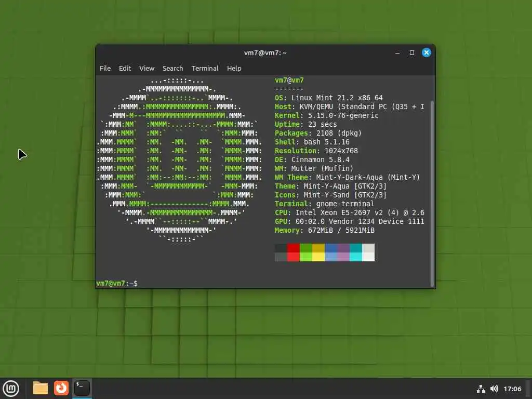This screenshot has width=532, height=399.
Task: Open the network connections tray icon
Action: coord(481,389)
